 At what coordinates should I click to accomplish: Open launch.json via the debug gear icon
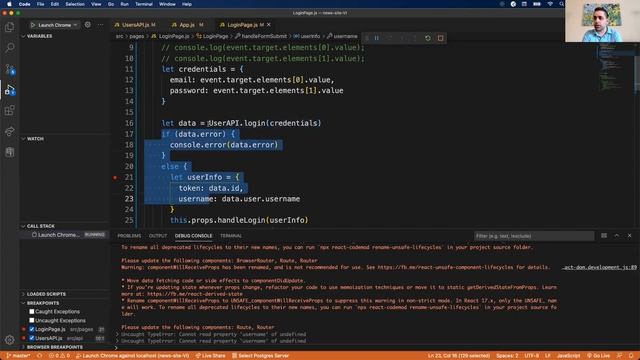pyautogui.click(x=88, y=25)
